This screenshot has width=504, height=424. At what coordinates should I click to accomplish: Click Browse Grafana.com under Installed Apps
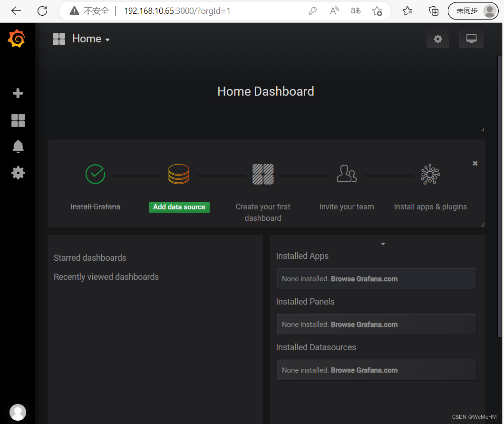tap(364, 279)
